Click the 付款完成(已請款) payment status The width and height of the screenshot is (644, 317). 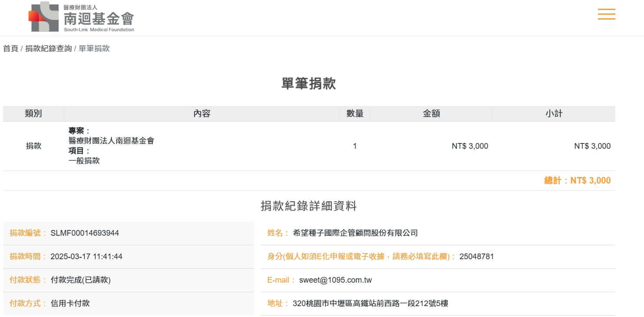(x=81, y=280)
